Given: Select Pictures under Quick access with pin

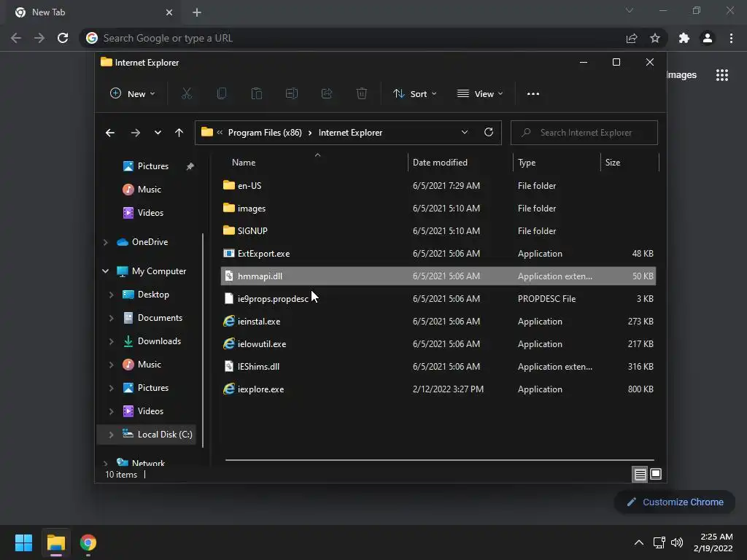Looking at the screenshot, I should click(x=152, y=166).
